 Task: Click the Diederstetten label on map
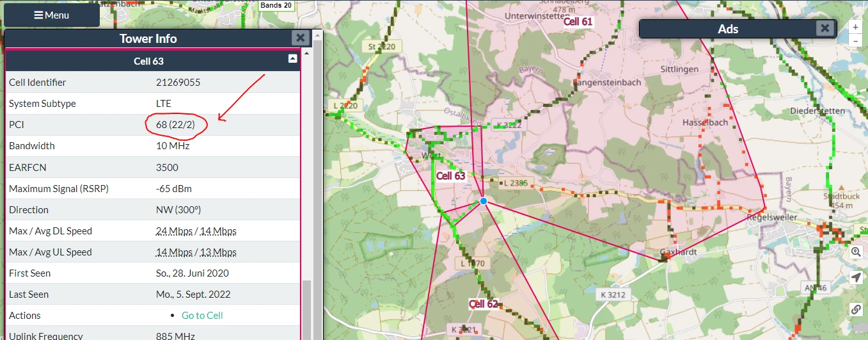tap(816, 111)
